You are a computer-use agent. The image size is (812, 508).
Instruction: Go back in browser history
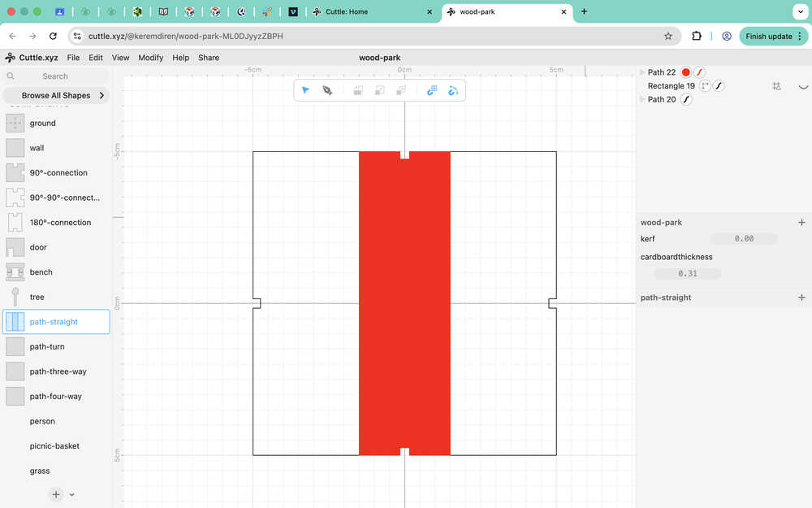12,36
